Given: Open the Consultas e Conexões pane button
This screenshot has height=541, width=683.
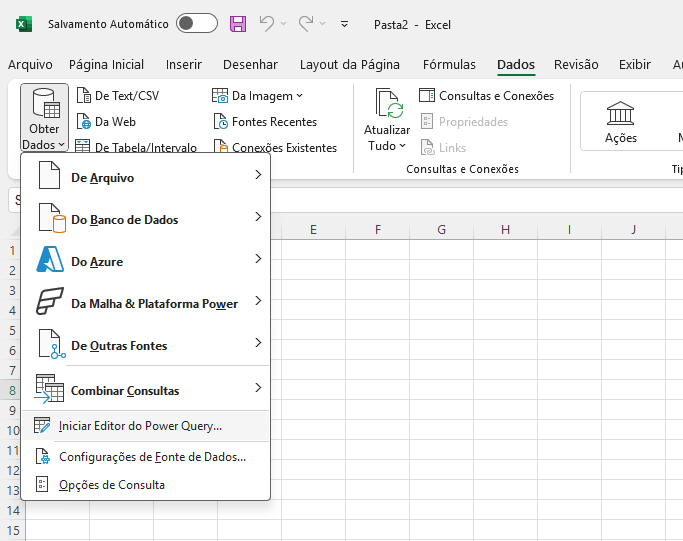Looking at the screenshot, I should point(486,95).
